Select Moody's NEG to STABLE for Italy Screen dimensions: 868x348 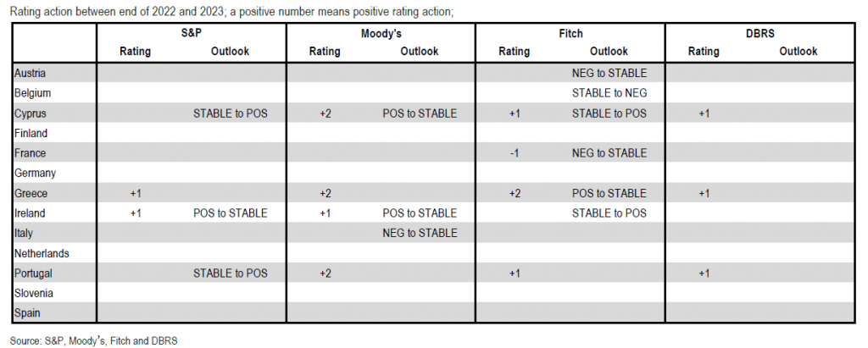click(420, 233)
